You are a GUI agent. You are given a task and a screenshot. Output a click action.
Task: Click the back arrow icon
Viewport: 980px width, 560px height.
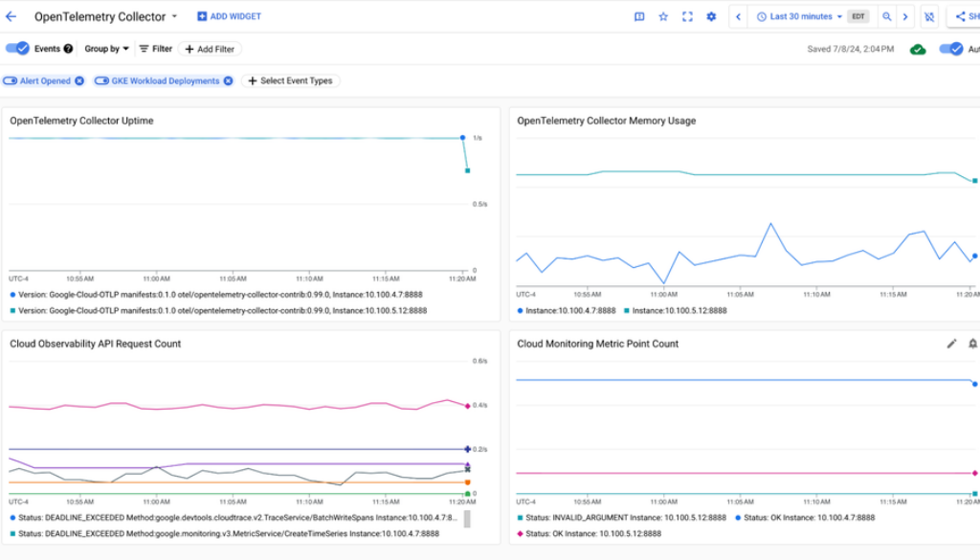coord(11,16)
